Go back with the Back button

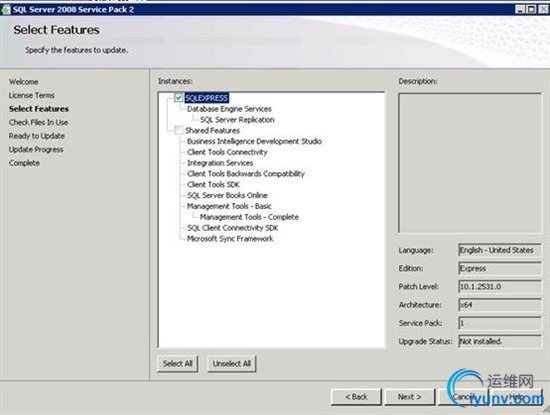(356, 397)
